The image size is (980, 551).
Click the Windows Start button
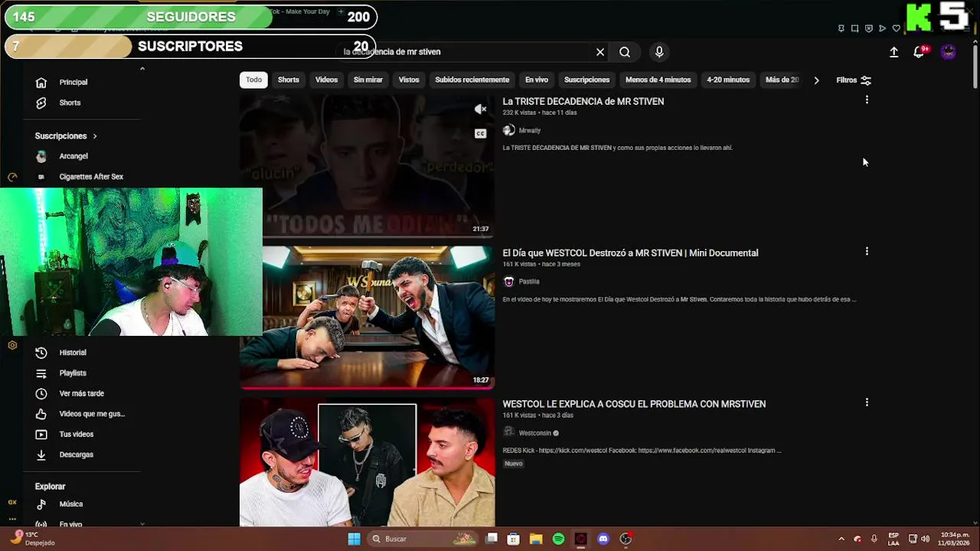coord(354,539)
